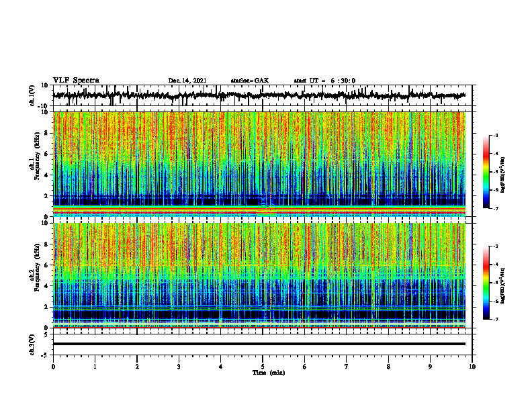The width and height of the screenshot is (532, 411).
Task: Click the ch.2 spectrogram color scale bar
Action: (486, 283)
